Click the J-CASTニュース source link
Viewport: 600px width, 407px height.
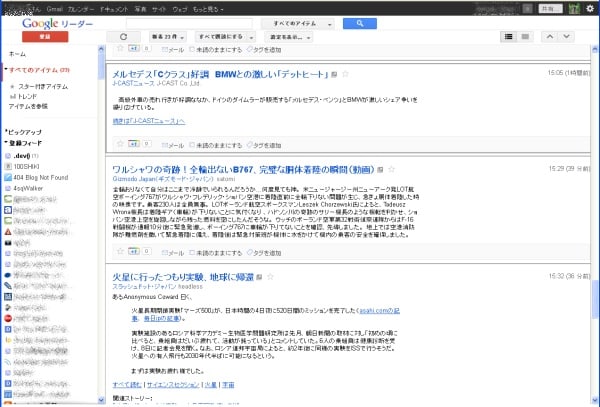(133, 83)
